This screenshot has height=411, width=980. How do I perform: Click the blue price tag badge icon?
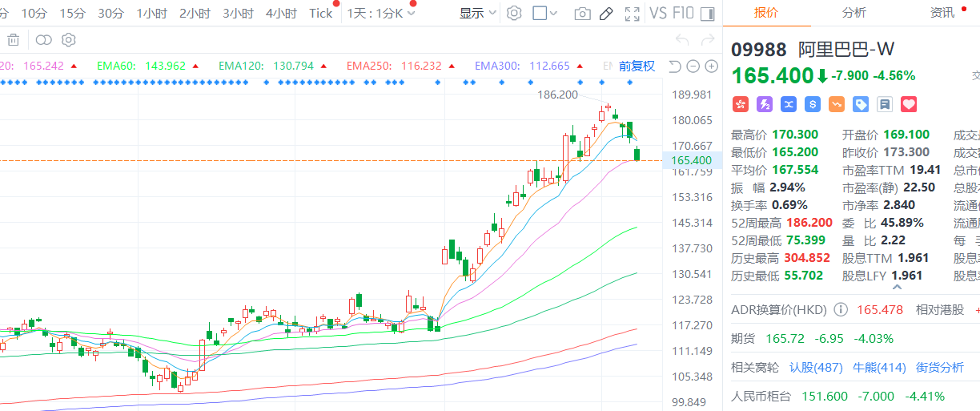point(861,104)
